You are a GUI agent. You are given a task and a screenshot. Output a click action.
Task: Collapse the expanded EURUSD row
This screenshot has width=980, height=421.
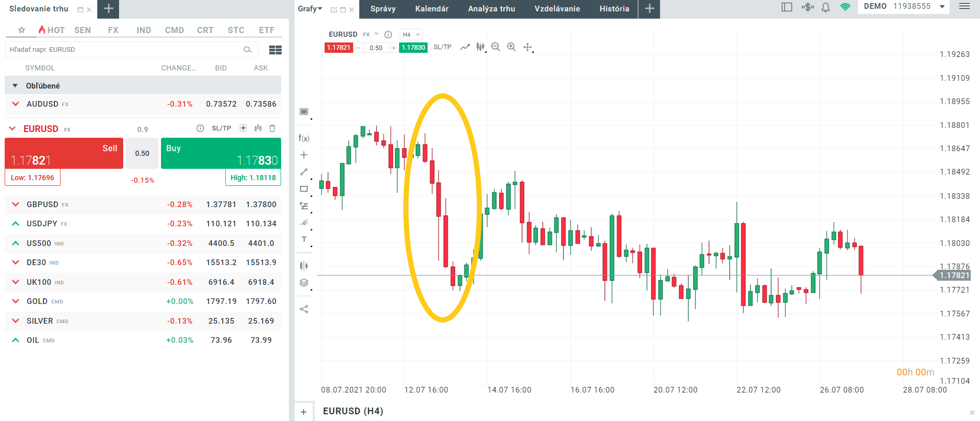coord(12,128)
